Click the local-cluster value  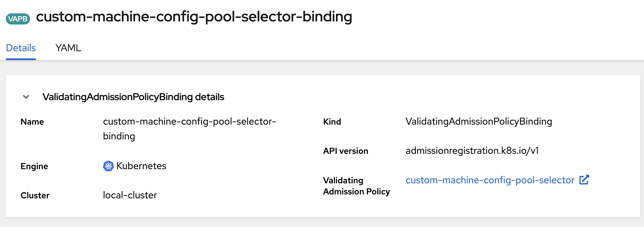(x=130, y=195)
